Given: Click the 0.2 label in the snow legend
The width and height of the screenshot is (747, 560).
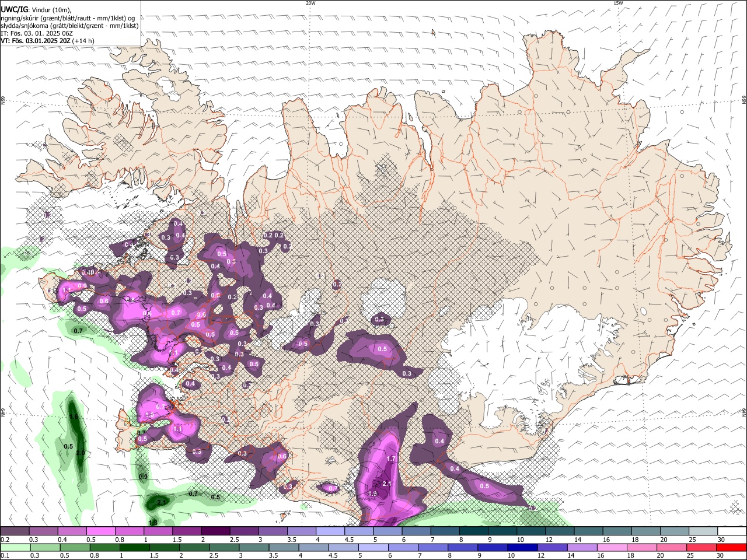Looking at the screenshot, I should point(5,540).
